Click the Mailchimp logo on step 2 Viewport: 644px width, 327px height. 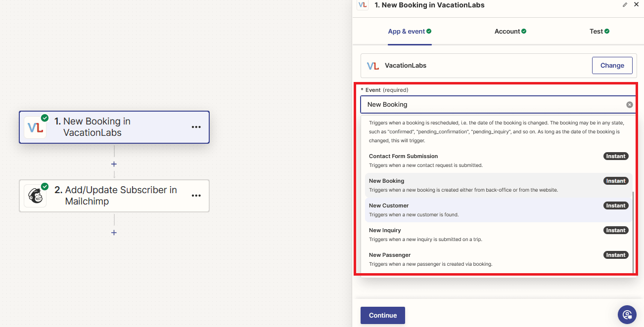point(35,196)
